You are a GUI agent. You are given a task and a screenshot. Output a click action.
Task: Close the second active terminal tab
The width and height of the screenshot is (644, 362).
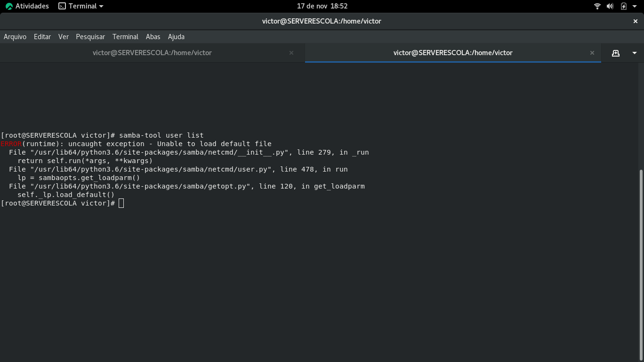pyautogui.click(x=592, y=53)
